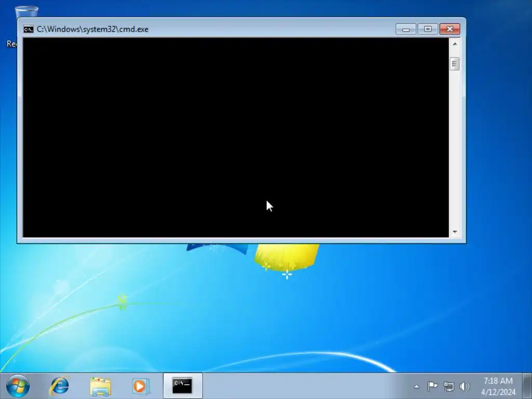532x399 pixels.
Task: Click the cmd.exe title bar text
Action: pos(92,29)
